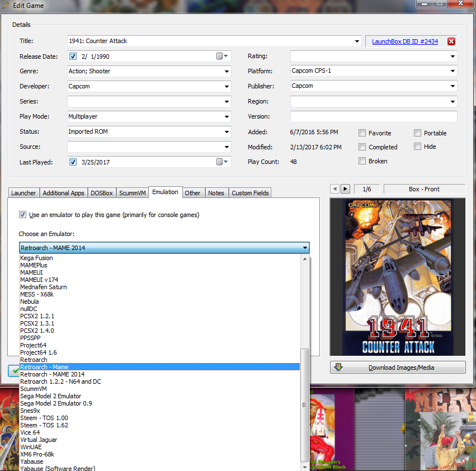This screenshot has width=476, height=471.
Task: Click scrollbar up arrow in emulator list
Action: [305, 259]
